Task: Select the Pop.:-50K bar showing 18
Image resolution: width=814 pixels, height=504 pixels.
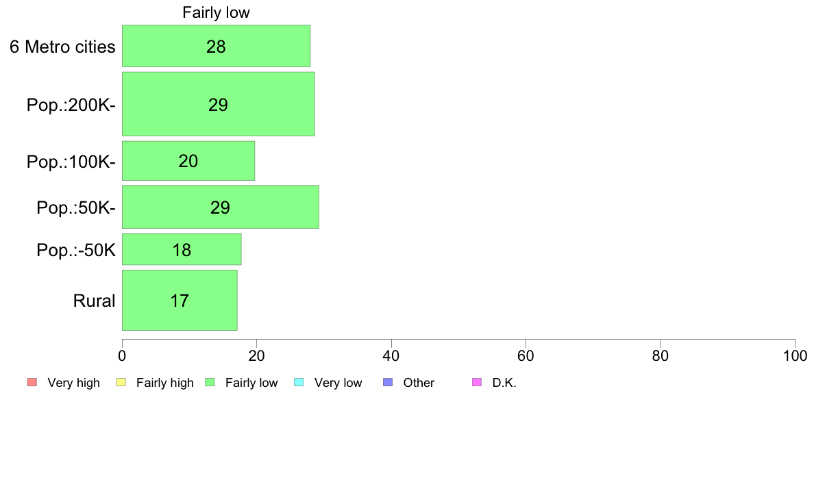Action: coord(182,250)
